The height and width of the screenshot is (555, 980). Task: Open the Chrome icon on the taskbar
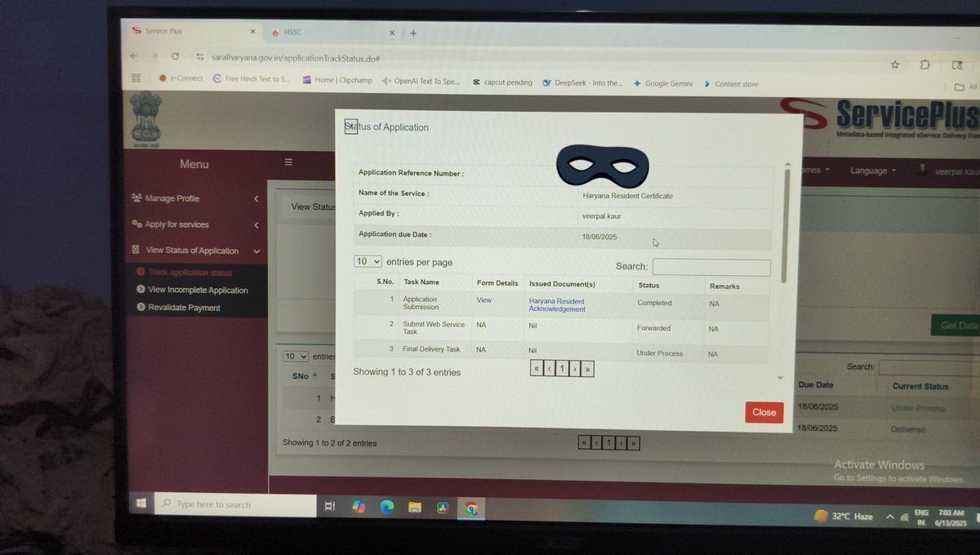tap(470, 508)
